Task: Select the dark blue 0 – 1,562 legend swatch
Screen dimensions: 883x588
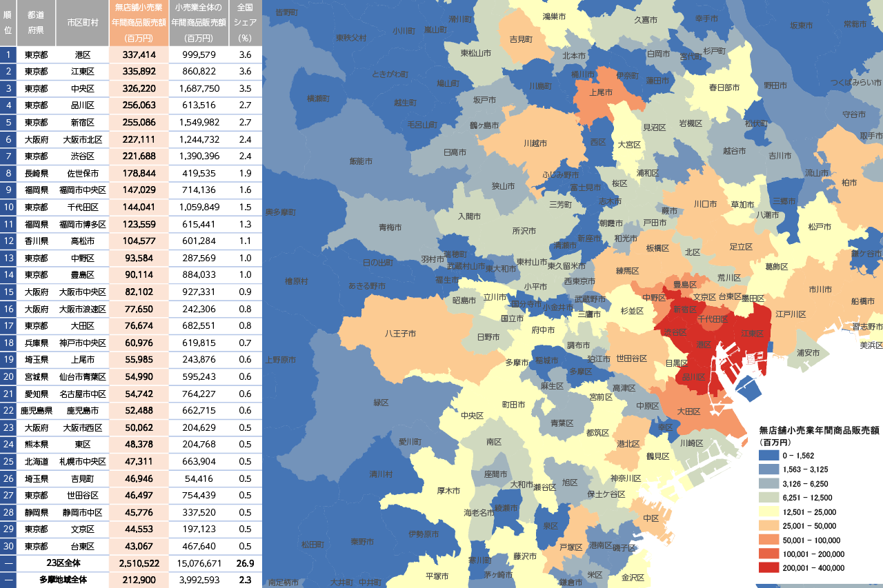Action: click(770, 456)
